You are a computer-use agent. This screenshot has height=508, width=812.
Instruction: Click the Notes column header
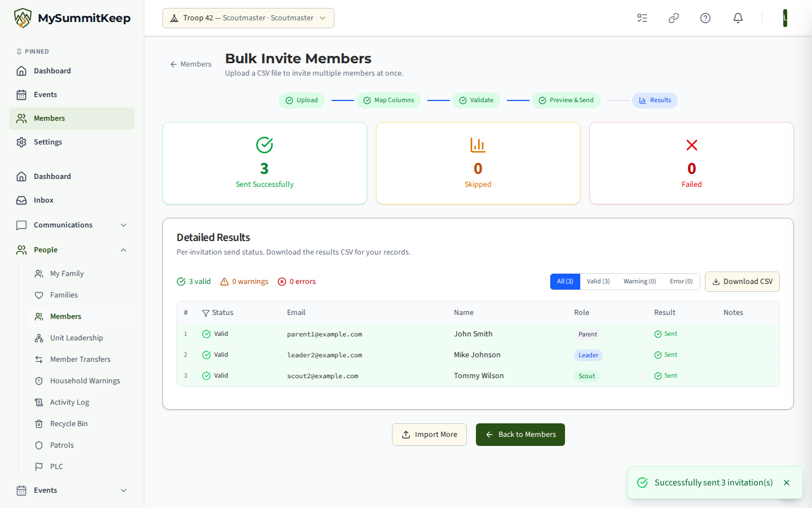tap(733, 313)
